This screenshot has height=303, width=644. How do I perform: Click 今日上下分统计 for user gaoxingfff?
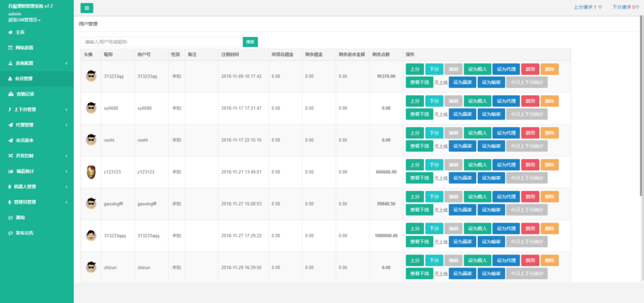coord(527,210)
